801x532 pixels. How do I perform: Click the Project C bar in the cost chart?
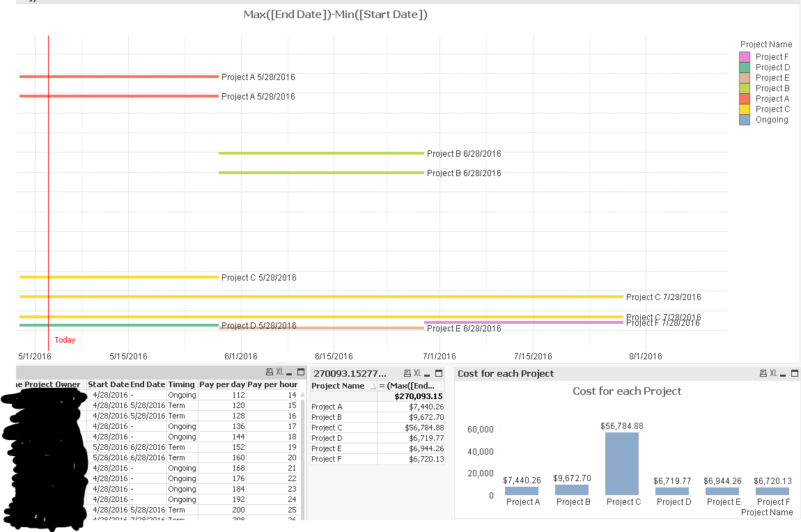tap(622, 463)
